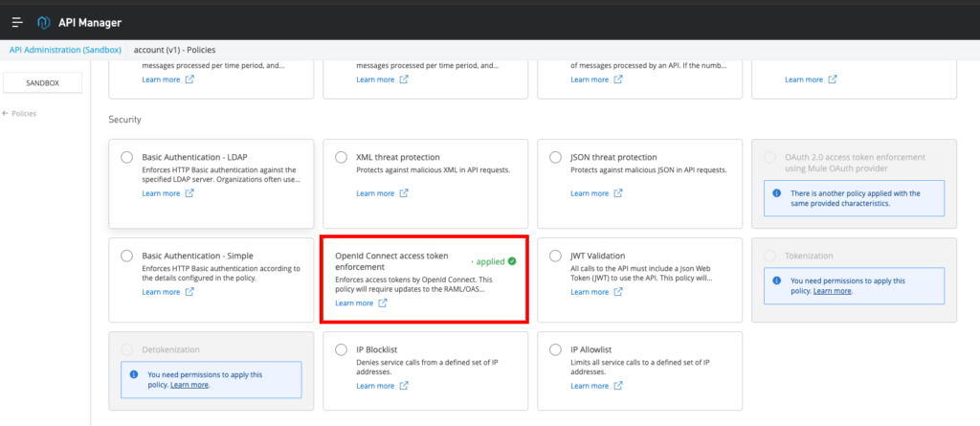The height and width of the screenshot is (426, 980).
Task: Click external link icon under JWT Validation
Action: click(617, 292)
